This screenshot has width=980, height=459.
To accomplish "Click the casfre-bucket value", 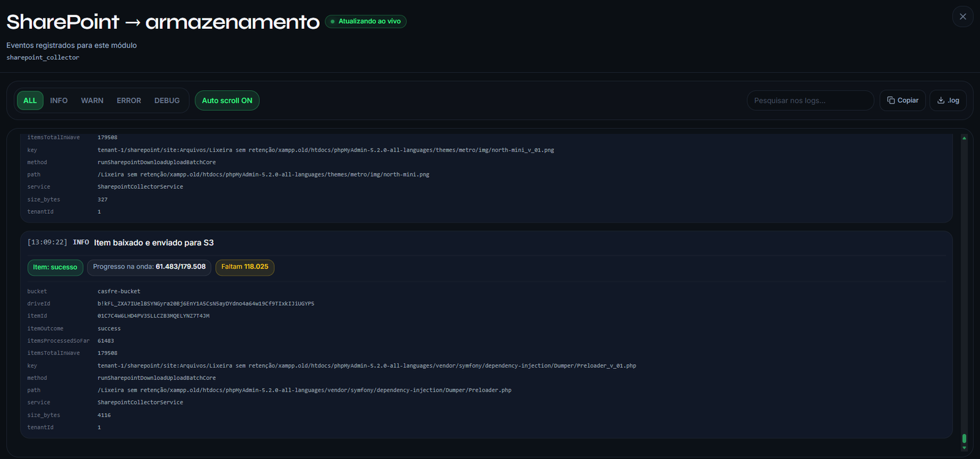I will [x=119, y=292].
